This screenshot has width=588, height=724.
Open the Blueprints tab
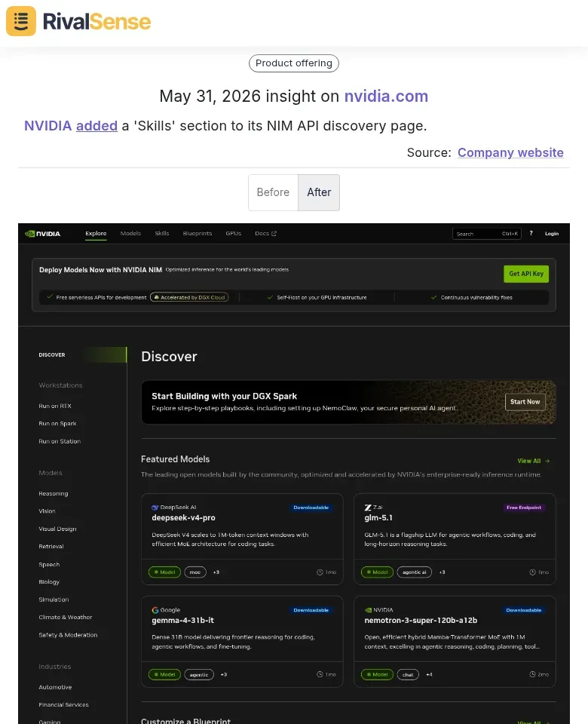pyautogui.click(x=198, y=234)
